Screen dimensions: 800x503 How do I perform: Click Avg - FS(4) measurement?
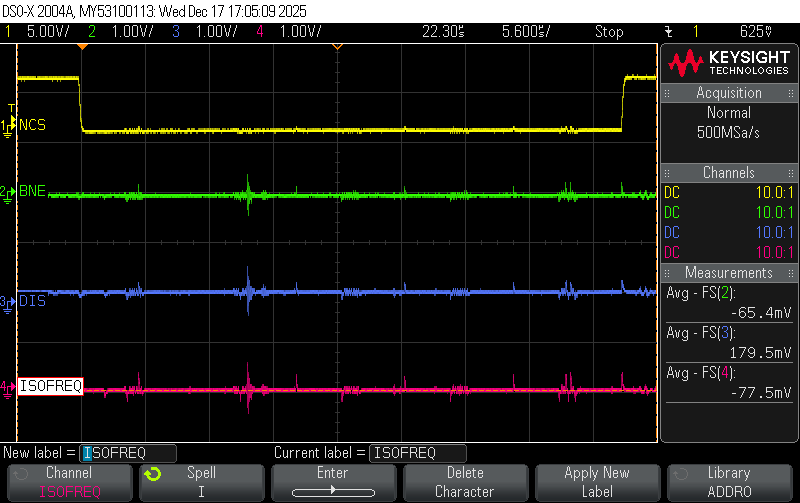(x=701, y=373)
